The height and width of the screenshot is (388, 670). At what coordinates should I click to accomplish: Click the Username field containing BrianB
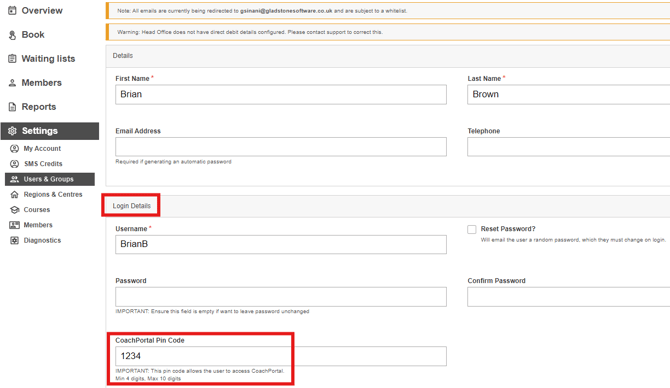(x=281, y=244)
